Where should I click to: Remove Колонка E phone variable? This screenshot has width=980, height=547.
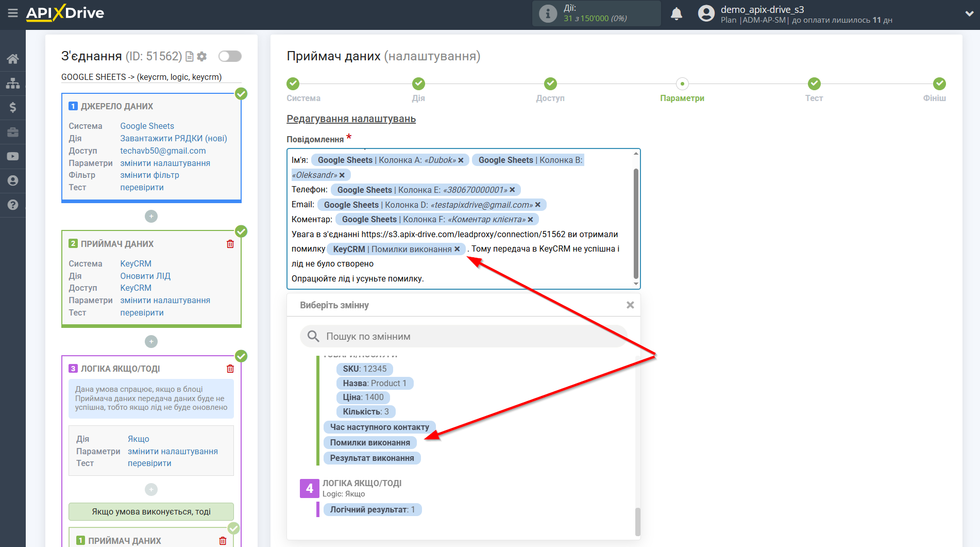(513, 190)
